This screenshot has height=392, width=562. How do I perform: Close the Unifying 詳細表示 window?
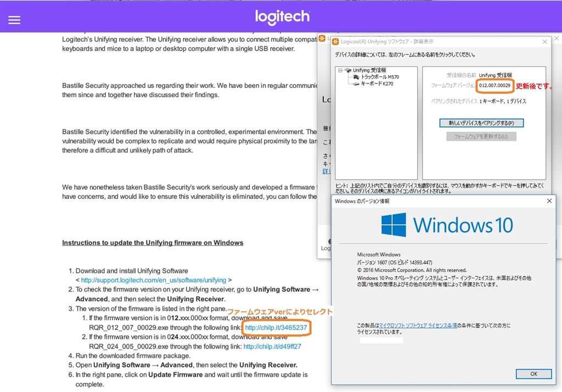click(x=544, y=42)
